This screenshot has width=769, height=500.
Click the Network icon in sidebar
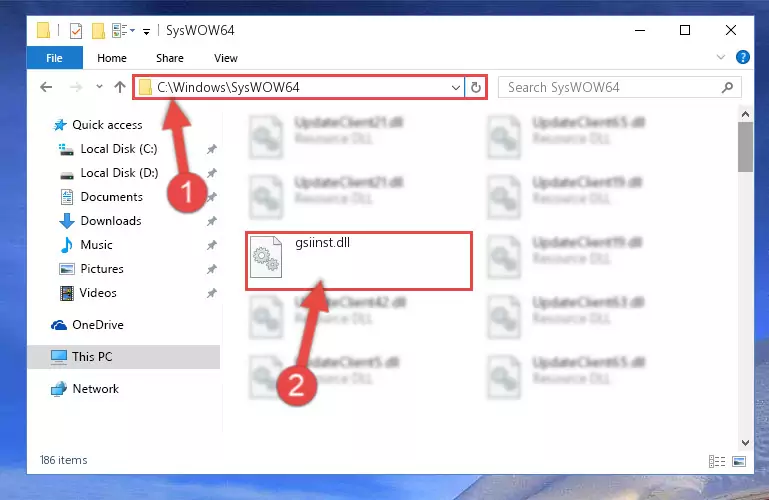point(59,389)
